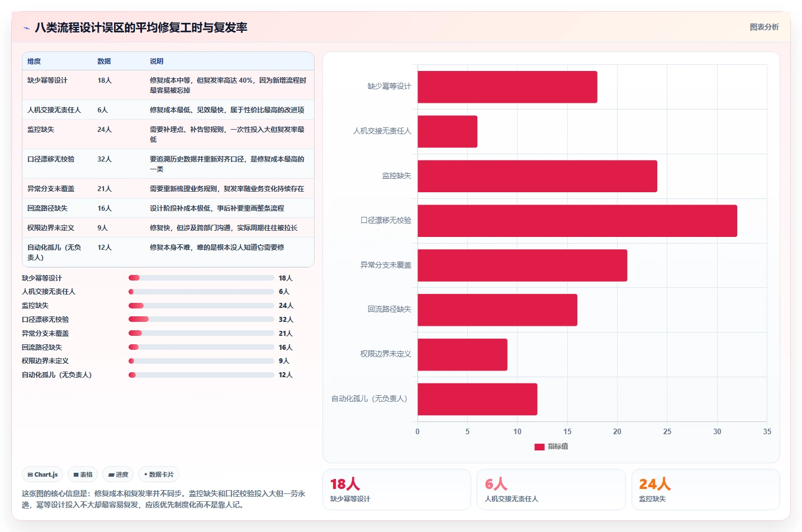Image resolution: width=802 pixels, height=532 pixels.
Task: Click the 32人 label beside progress bar
Action: [286, 320]
